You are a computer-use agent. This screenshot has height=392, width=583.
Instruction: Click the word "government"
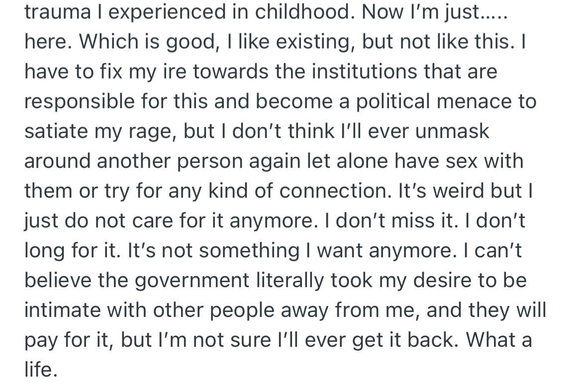coord(192,281)
